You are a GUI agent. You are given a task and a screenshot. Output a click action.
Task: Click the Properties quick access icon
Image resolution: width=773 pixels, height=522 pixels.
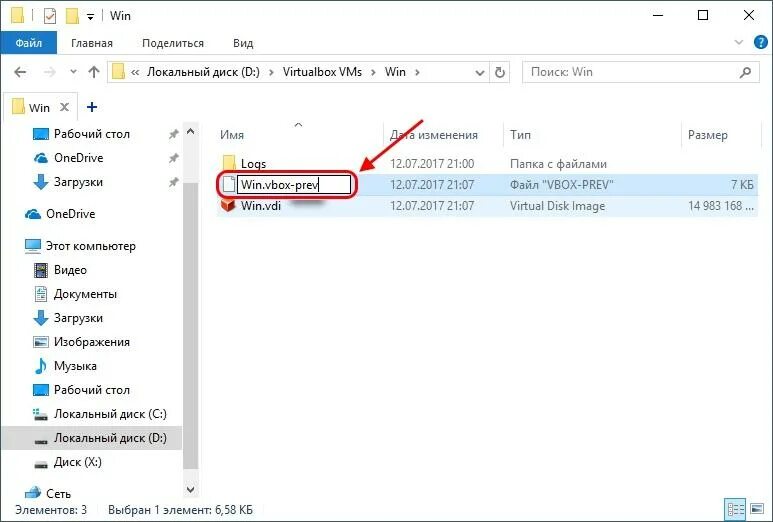50,16
